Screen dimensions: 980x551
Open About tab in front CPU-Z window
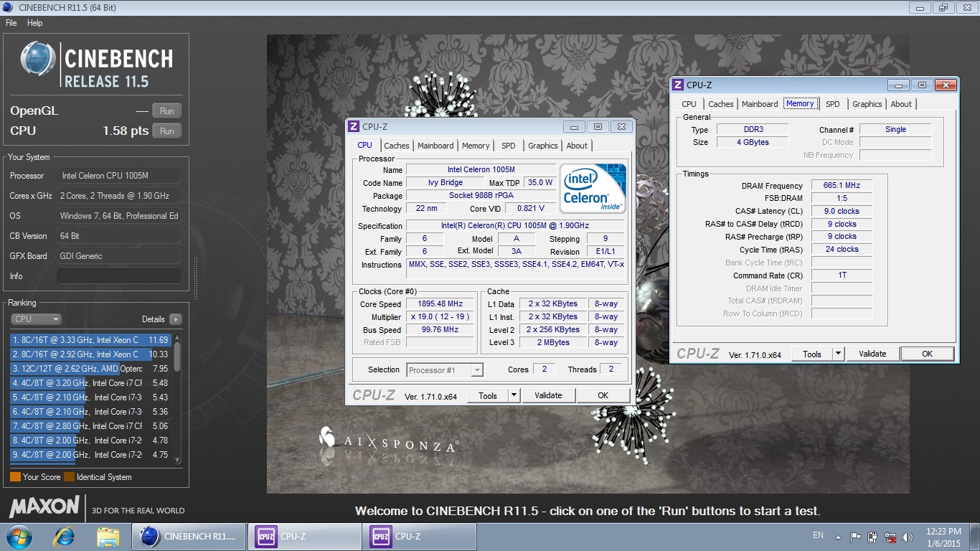[577, 146]
